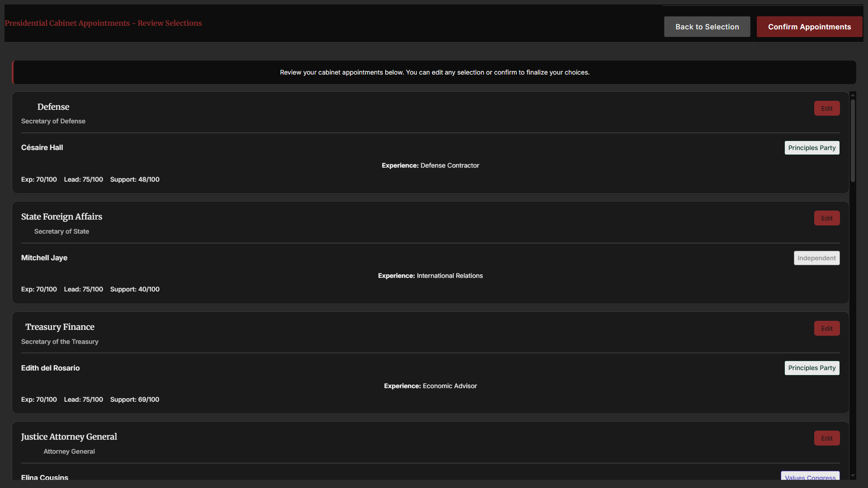Screen dimensions: 868x488
Task: Click Treasury Finance section heading
Action: click(x=60, y=327)
